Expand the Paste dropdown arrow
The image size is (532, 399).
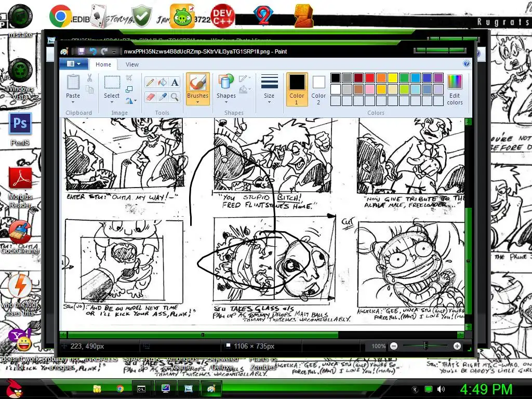73,102
